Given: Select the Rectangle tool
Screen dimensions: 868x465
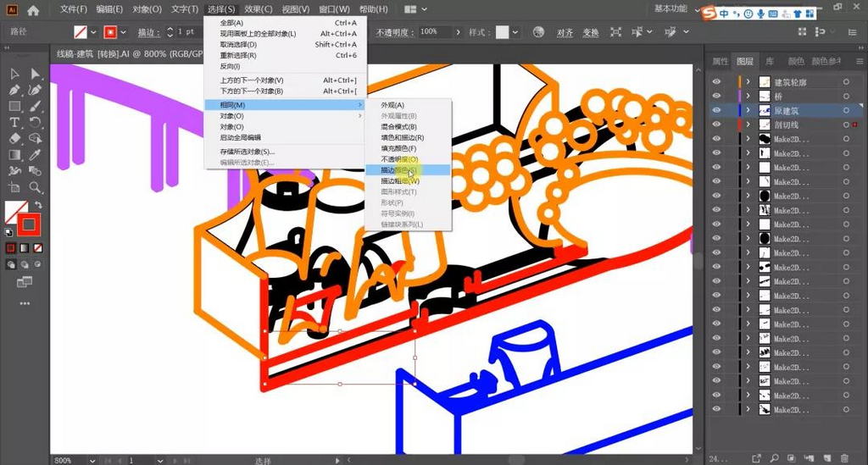Looking at the screenshot, I should click(x=14, y=106).
